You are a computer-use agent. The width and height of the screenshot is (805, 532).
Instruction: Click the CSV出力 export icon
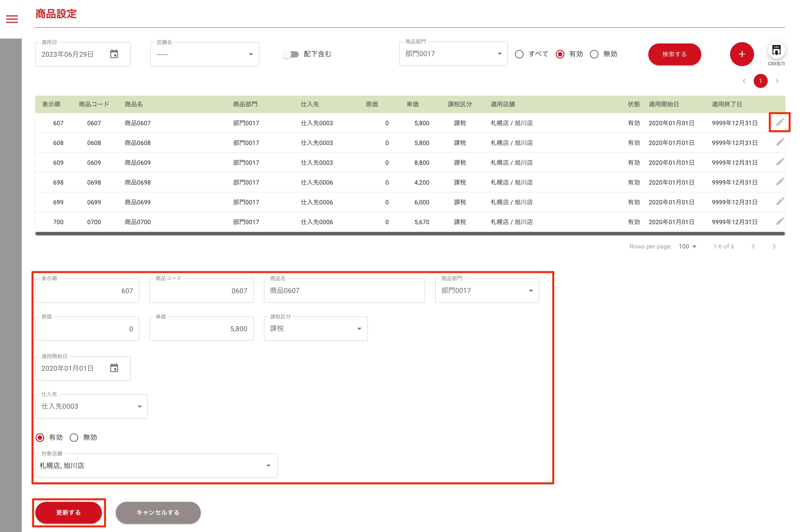(776, 51)
